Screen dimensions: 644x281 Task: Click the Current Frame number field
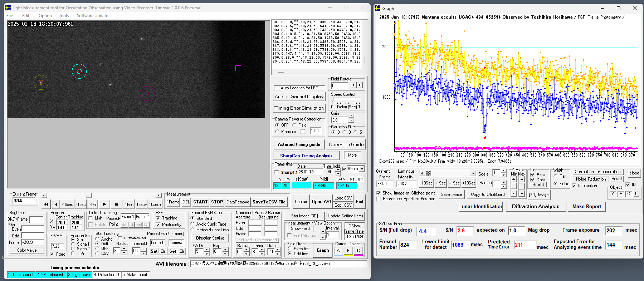tap(24, 201)
